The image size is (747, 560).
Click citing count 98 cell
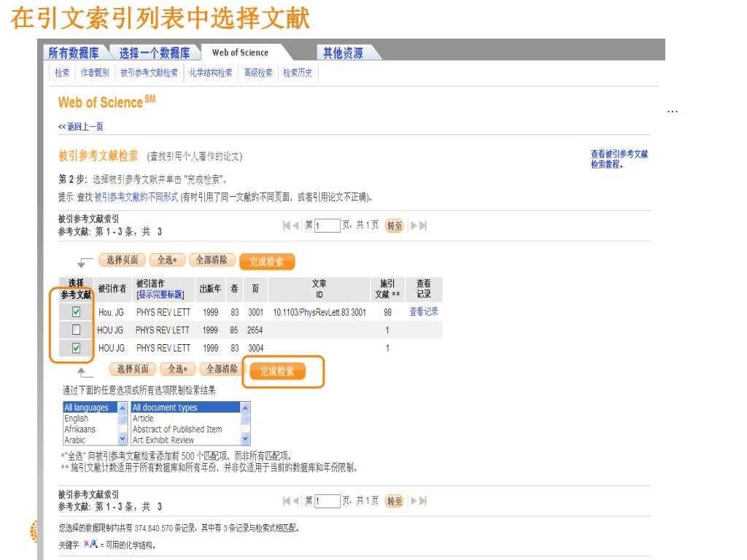tap(388, 312)
